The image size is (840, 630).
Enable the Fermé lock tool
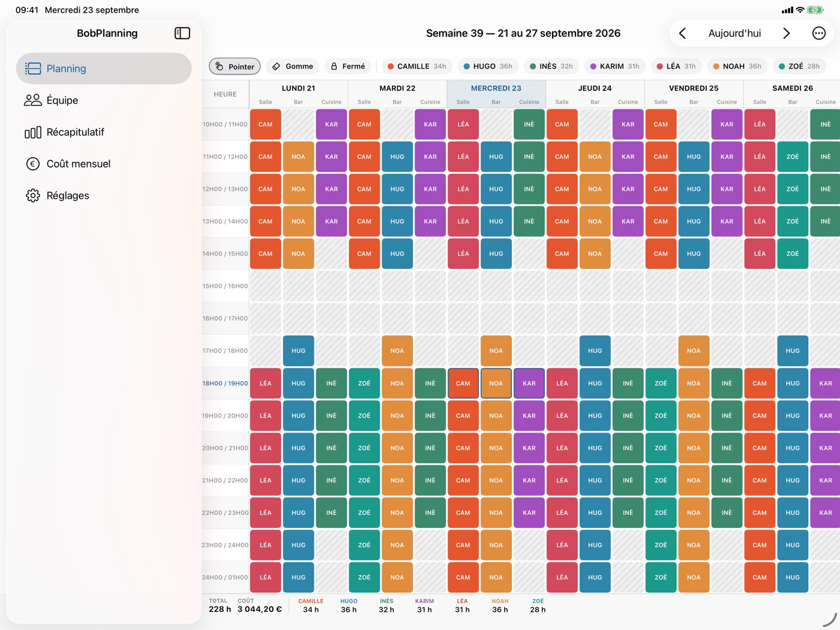[348, 66]
